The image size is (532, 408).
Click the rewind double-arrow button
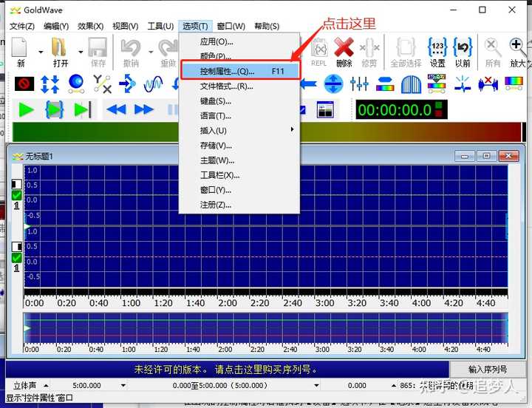click(117, 109)
